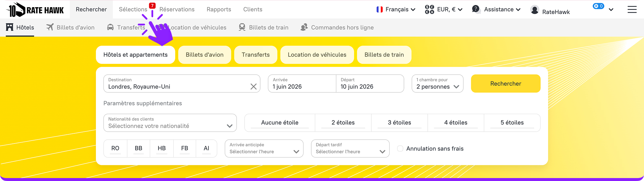Click the currency EUR icon

(429, 9)
